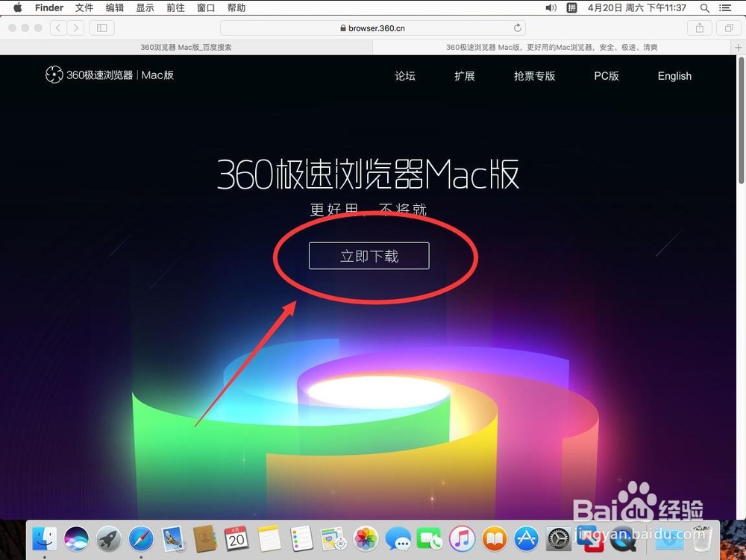Open Reminders icon in Dock
The width and height of the screenshot is (746, 560).
pyautogui.click(x=301, y=539)
